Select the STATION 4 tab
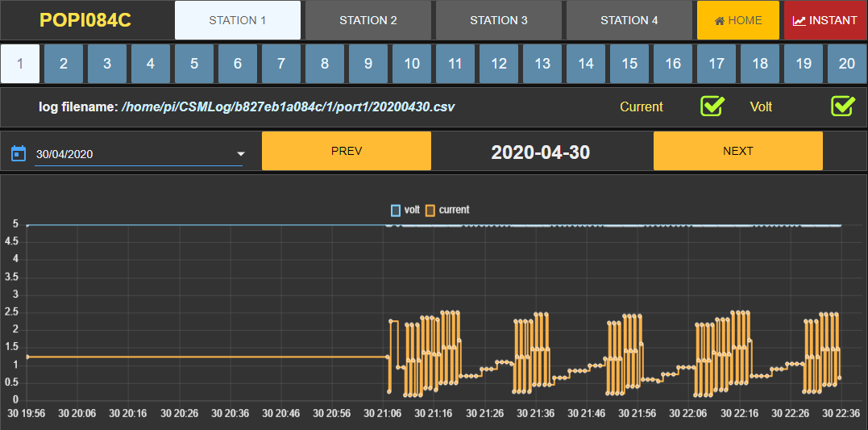 (x=629, y=20)
